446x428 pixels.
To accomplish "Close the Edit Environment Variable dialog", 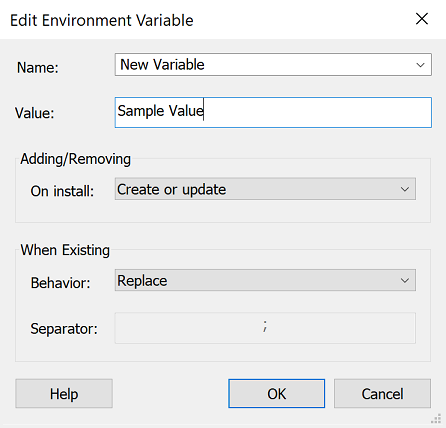I will (x=422, y=19).
